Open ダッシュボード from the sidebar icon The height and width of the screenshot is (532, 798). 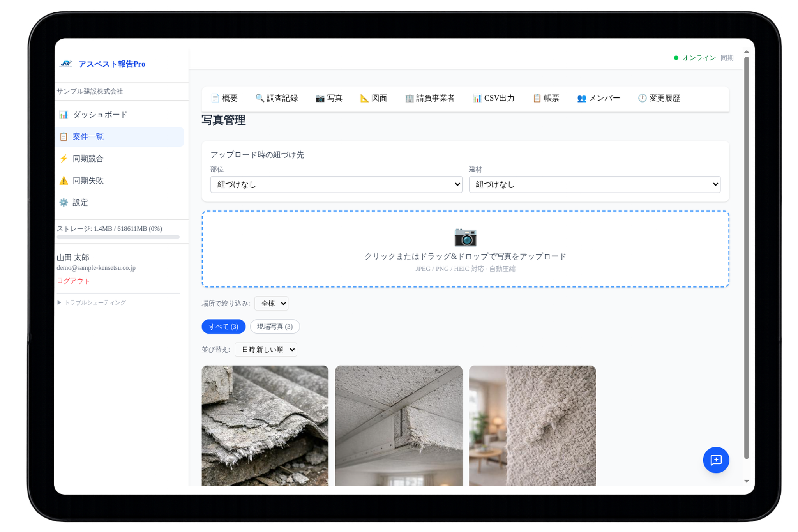click(x=64, y=114)
